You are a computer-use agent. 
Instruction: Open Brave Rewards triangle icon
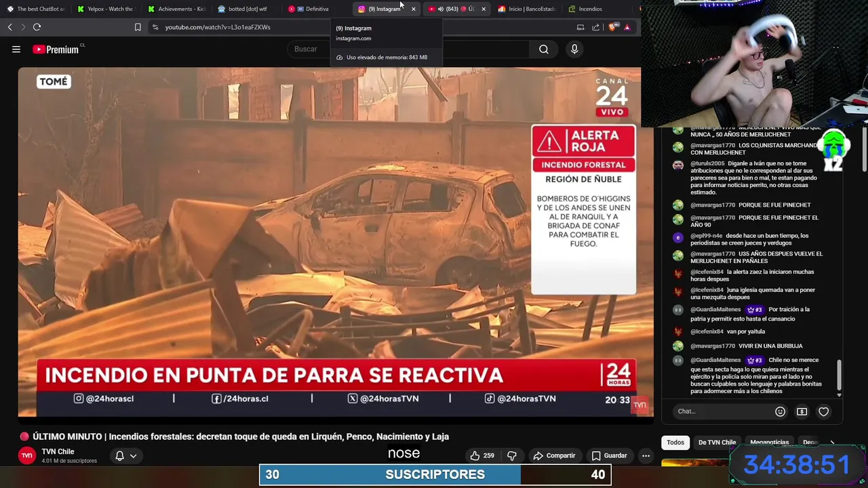pyautogui.click(x=627, y=27)
